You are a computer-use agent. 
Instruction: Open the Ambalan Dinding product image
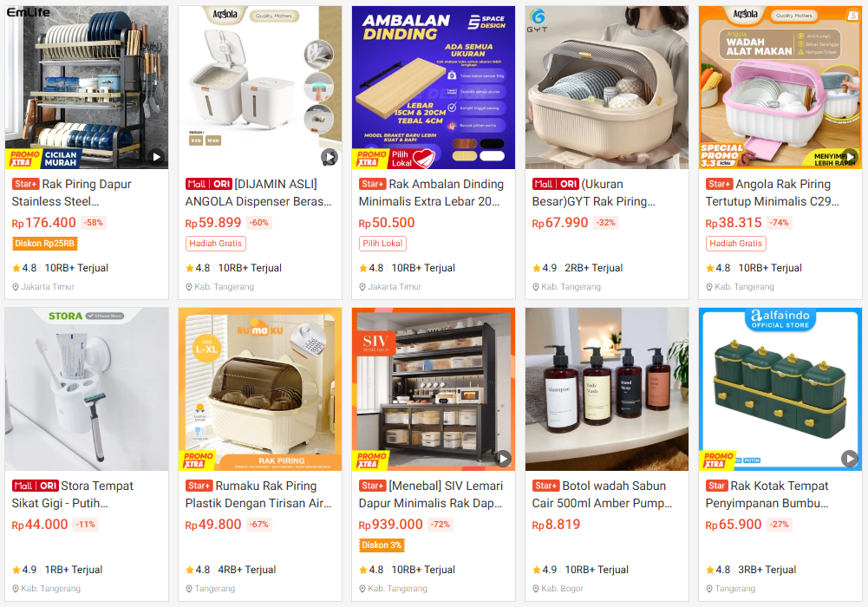click(x=434, y=88)
